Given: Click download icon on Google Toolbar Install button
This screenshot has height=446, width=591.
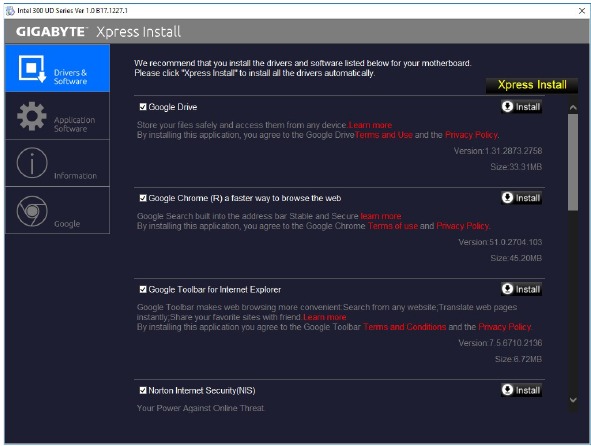Looking at the screenshot, I should pos(507,289).
